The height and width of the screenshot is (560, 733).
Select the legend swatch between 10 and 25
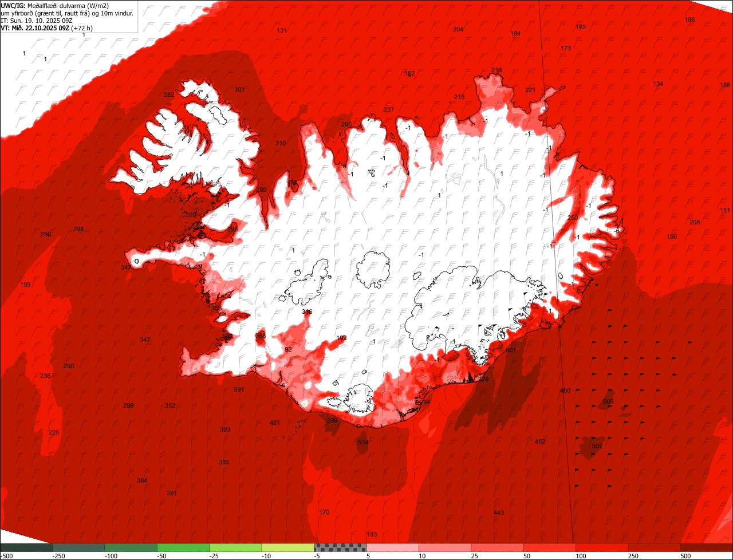[445, 547]
